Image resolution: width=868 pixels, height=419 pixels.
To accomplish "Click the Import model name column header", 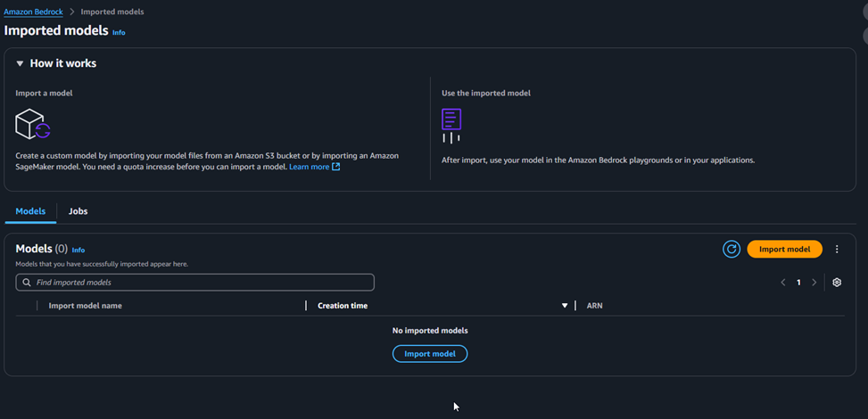I will (86, 306).
